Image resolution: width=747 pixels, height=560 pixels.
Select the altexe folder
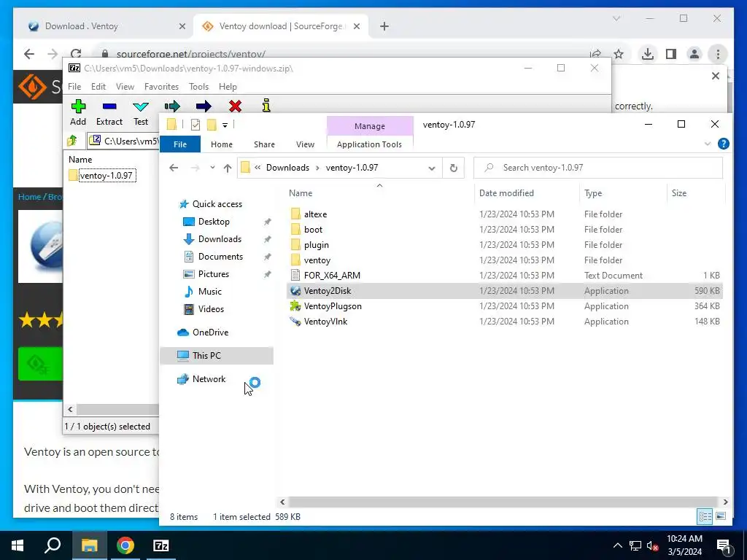click(505, 214)
